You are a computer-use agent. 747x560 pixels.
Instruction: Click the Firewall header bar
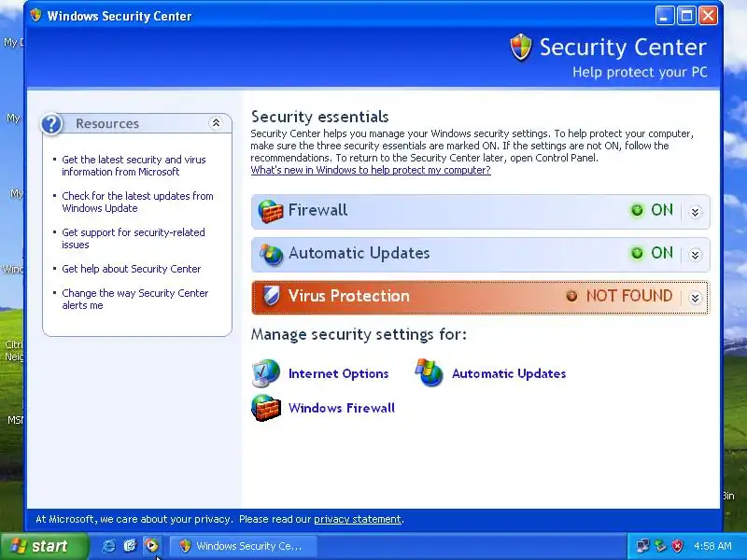(480, 212)
